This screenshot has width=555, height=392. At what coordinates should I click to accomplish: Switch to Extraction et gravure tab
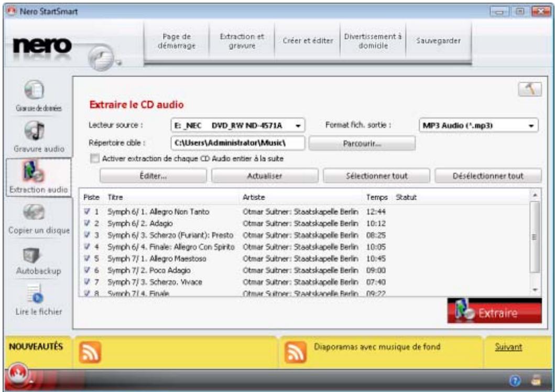pyautogui.click(x=242, y=41)
